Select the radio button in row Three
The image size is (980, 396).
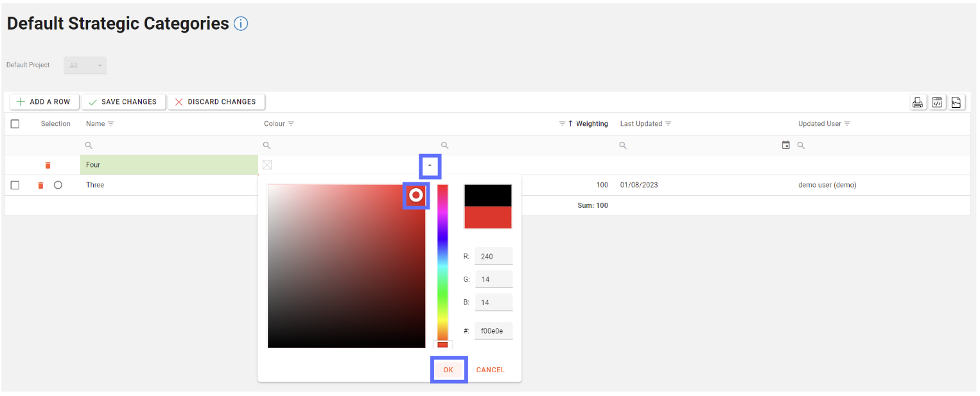[58, 185]
